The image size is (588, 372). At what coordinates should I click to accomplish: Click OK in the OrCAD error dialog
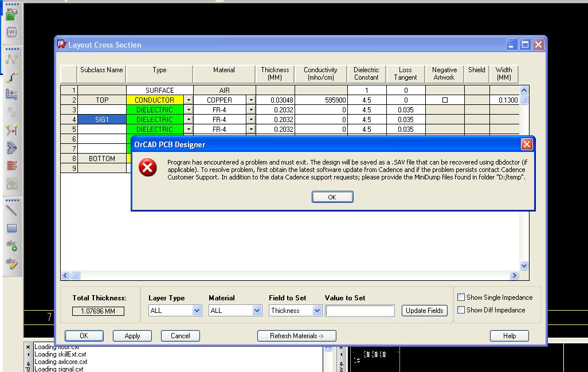pyautogui.click(x=332, y=197)
